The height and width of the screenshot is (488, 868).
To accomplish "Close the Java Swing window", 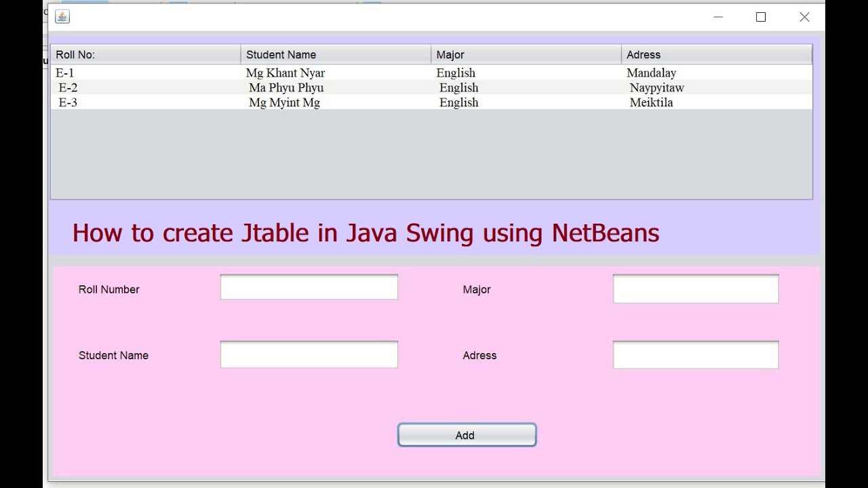I will coord(804,17).
